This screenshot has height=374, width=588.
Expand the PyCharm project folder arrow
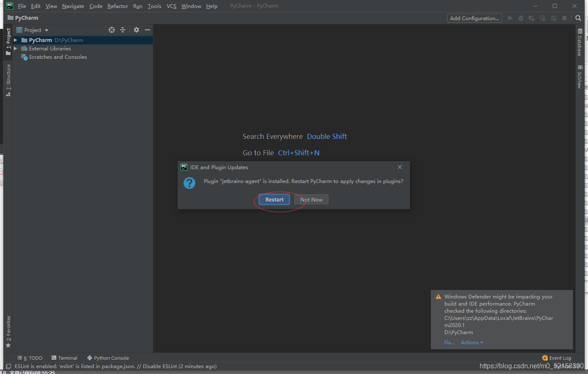pyautogui.click(x=16, y=40)
